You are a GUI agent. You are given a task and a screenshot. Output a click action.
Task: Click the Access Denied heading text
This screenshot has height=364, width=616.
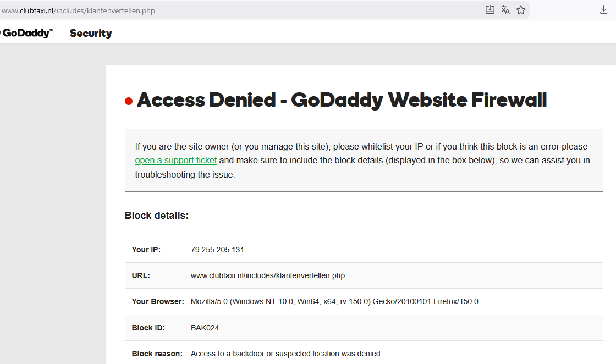[x=342, y=100]
